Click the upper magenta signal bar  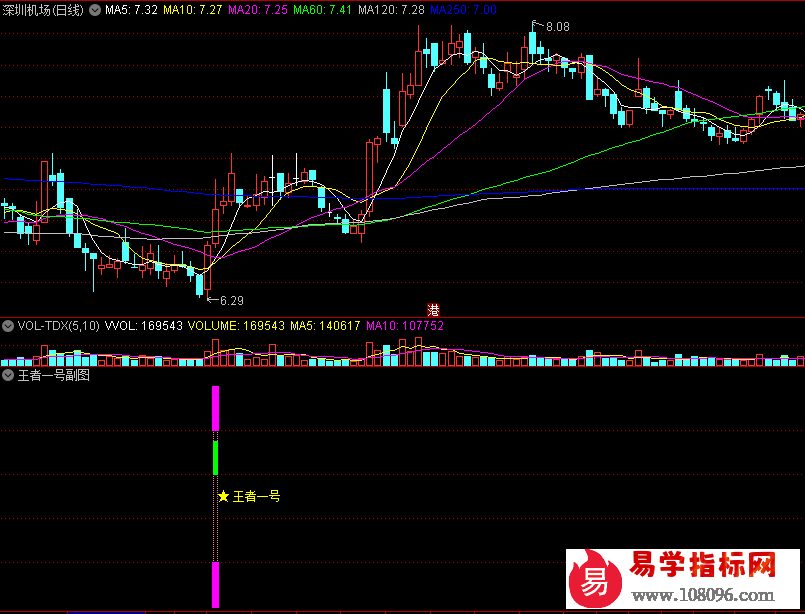click(216, 409)
